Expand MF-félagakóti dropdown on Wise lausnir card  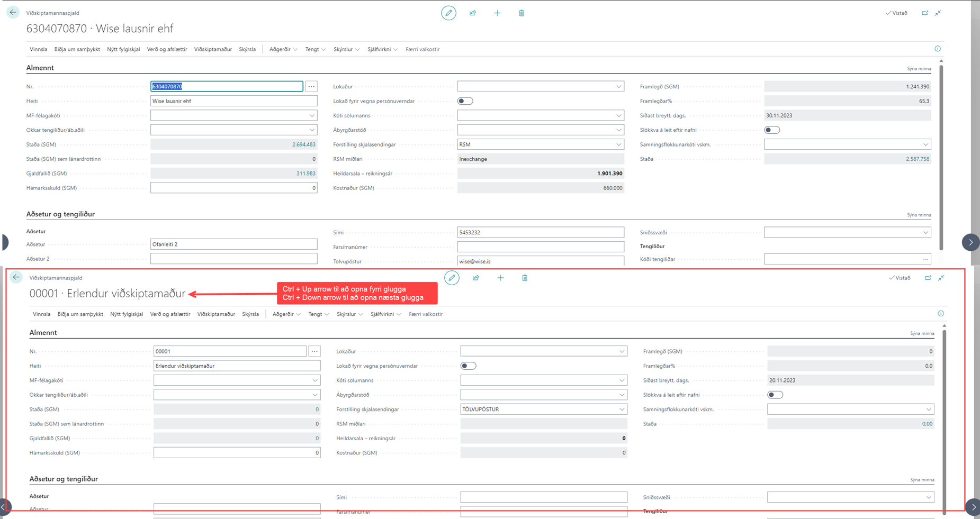click(x=312, y=115)
